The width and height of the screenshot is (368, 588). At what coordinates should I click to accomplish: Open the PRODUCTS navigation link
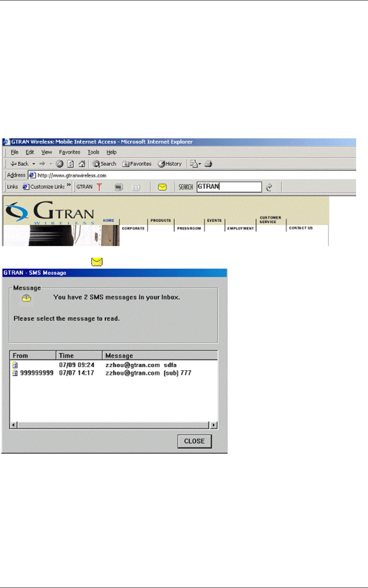(161, 220)
